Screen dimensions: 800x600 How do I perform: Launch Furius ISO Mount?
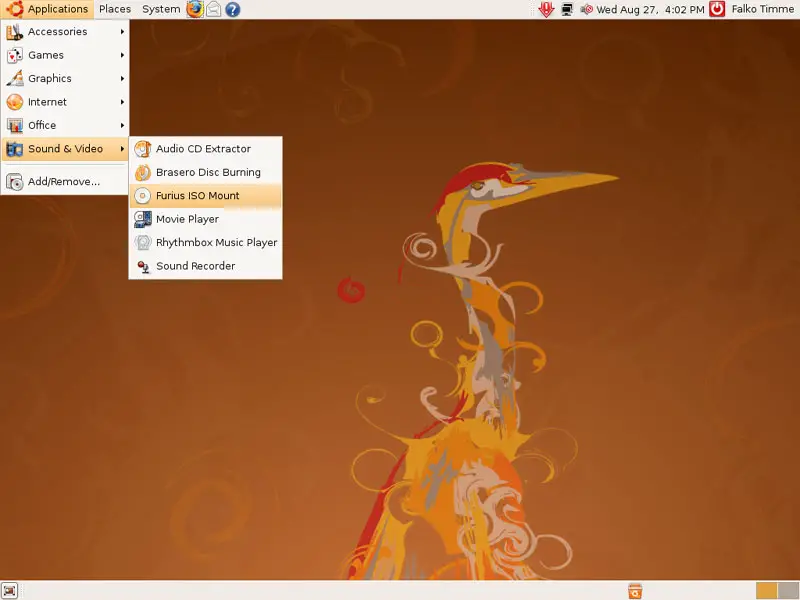tap(206, 196)
